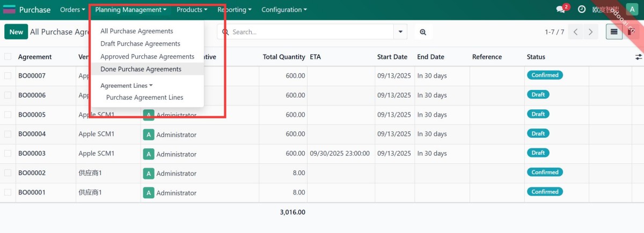
Task: Focus the Search input field
Action: [311, 32]
